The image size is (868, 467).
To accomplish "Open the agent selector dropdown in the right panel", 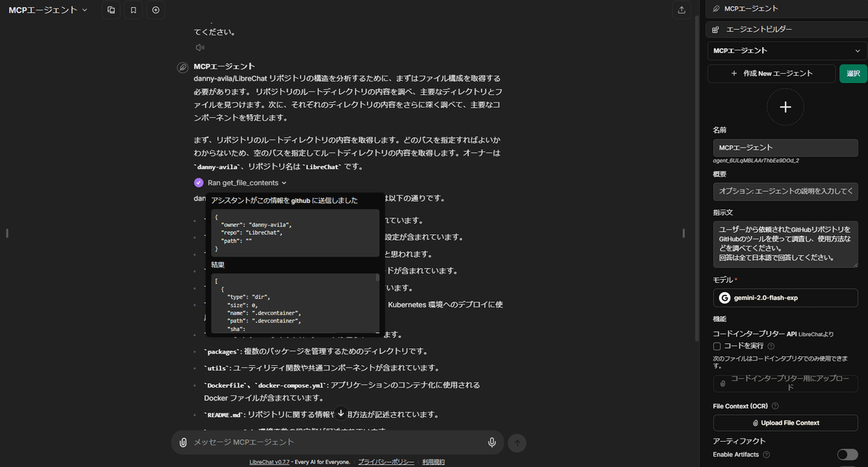I will pos(786,51).
